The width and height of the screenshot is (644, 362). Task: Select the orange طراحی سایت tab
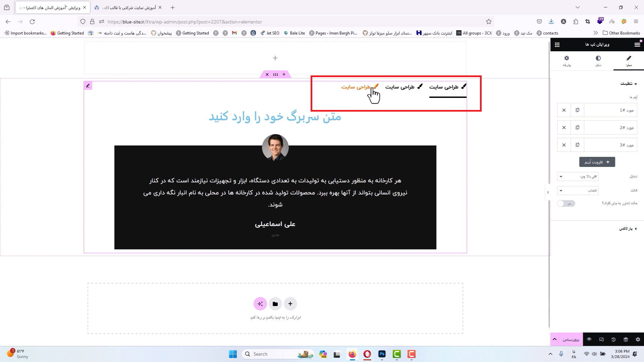click(360, 87)
